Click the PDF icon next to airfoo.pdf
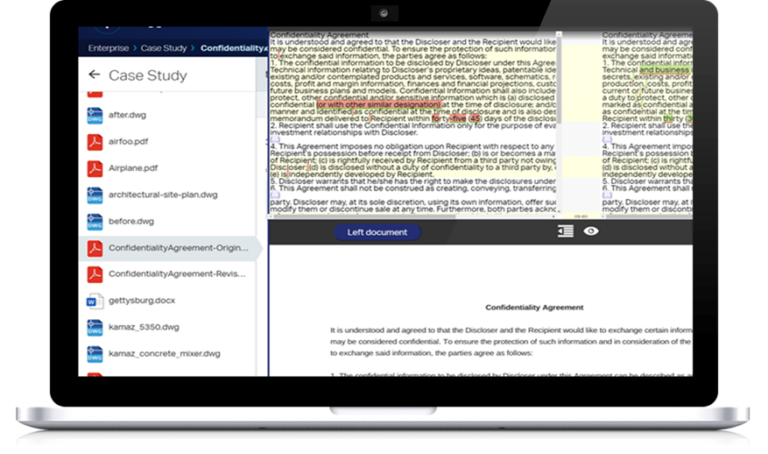The image size is (768, 454). pyautogui.click(x=94, y=141)
